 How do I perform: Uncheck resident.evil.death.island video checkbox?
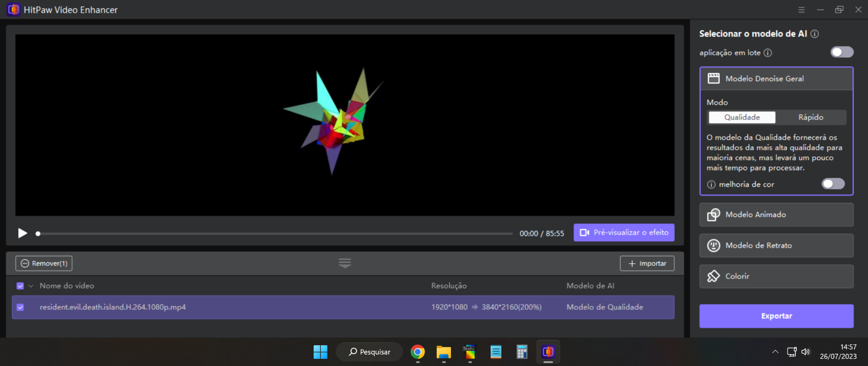point(20,308)
